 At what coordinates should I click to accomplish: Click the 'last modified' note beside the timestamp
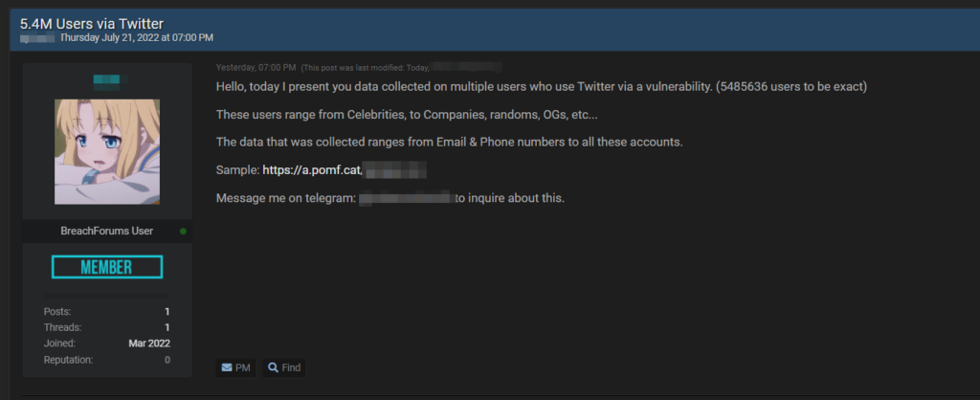[x=364, y=68]
